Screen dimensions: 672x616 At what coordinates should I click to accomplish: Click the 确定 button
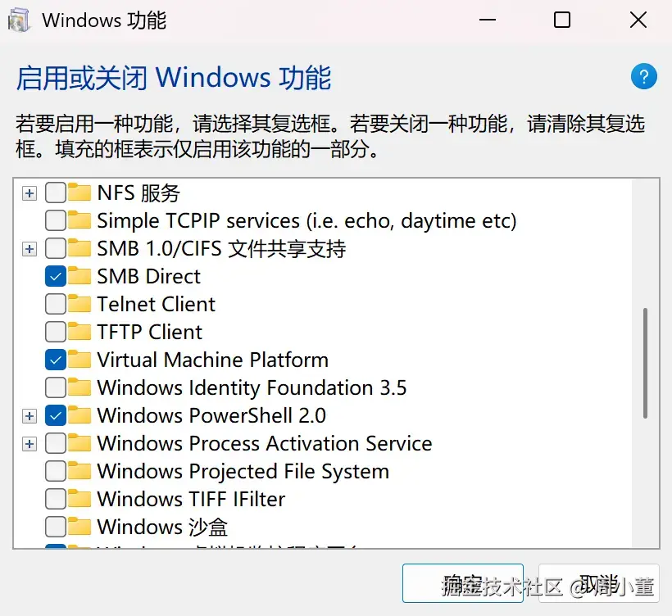pos(462,584)
